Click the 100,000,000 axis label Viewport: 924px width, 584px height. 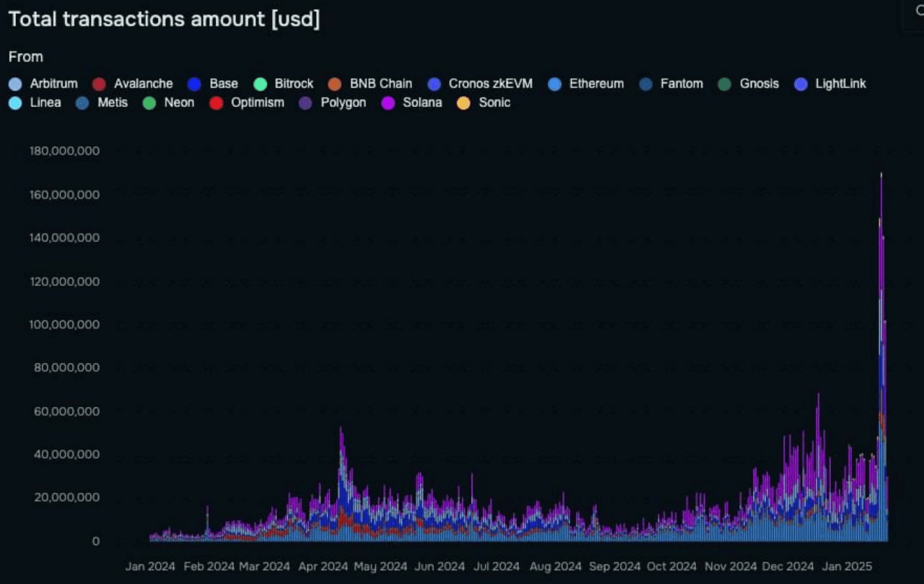tap(64, 324)
